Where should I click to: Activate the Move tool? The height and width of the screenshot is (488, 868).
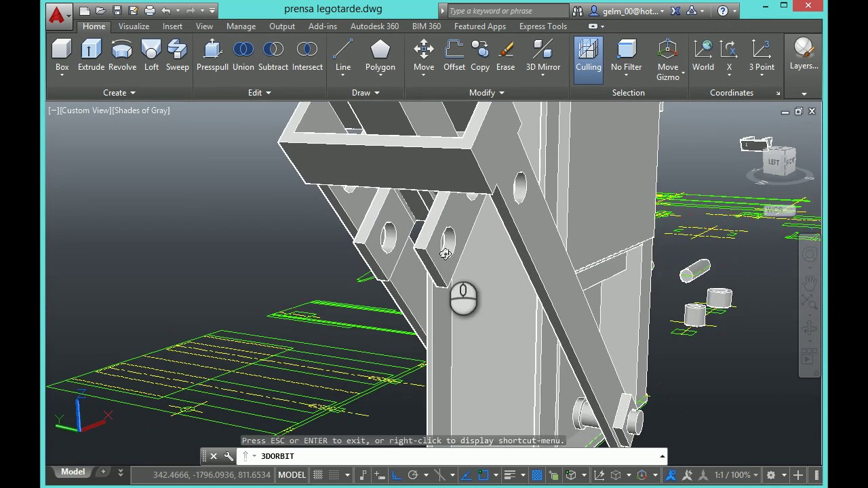click(x=424, y=56)
